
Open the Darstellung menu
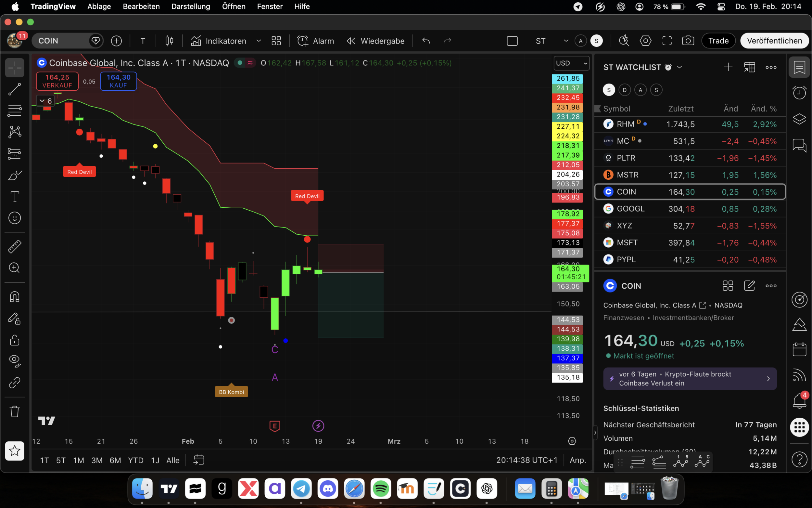pos(190,7)
